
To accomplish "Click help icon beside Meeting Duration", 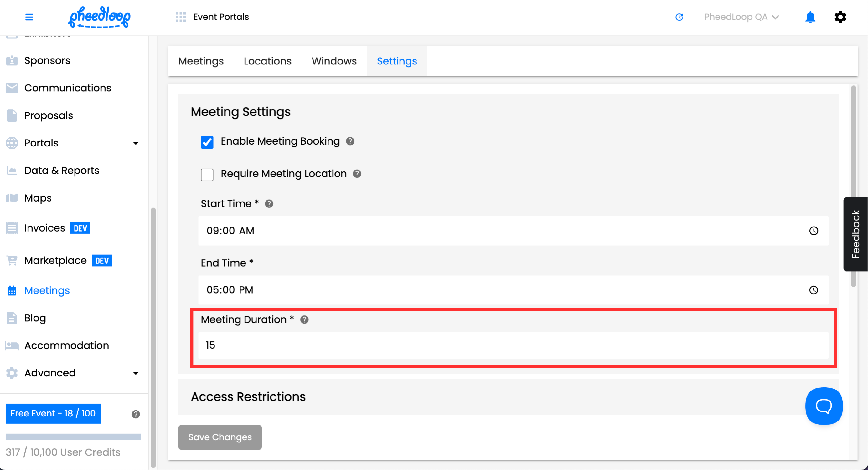I will click(x=304, y=319).
